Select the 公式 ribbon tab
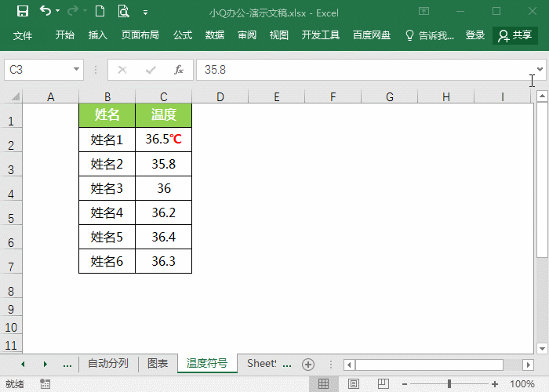The width and height of the screenshot is (549, 392). (x=183, y=35)
